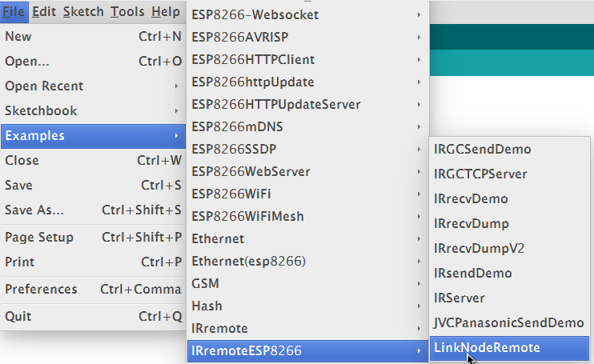Expand the ESP8266HTTPUpdateServer submenu
This screenshot has height=364, width=594.
(x=307, y=105)
